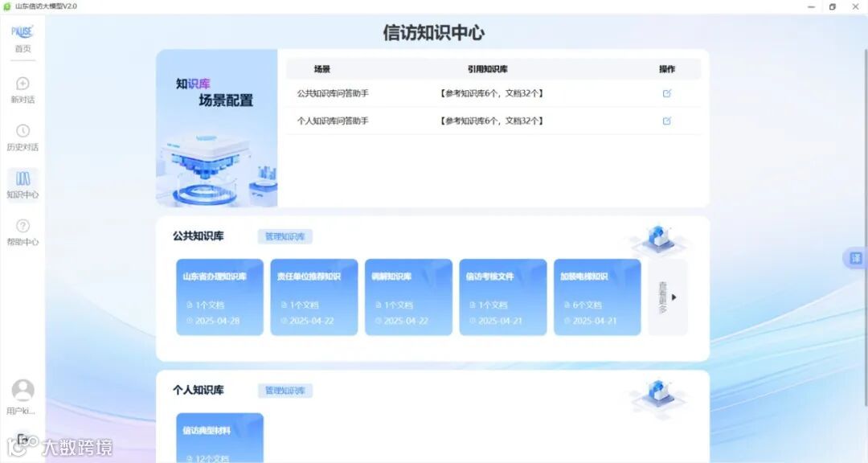The height and width of the screenshot is (463, 868).
Task: Click the 信访知识中心 page title
Action: (x=433, y=33)
